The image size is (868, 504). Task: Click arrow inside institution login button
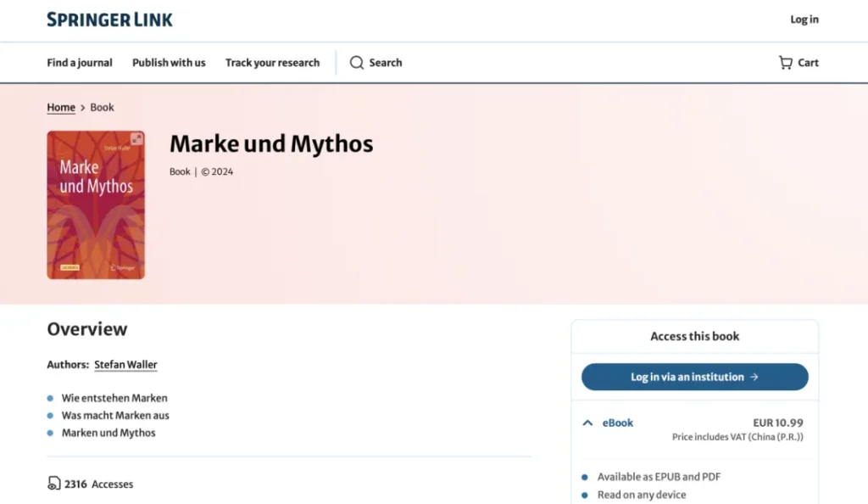pyautogui.click(x=754, y=378)
